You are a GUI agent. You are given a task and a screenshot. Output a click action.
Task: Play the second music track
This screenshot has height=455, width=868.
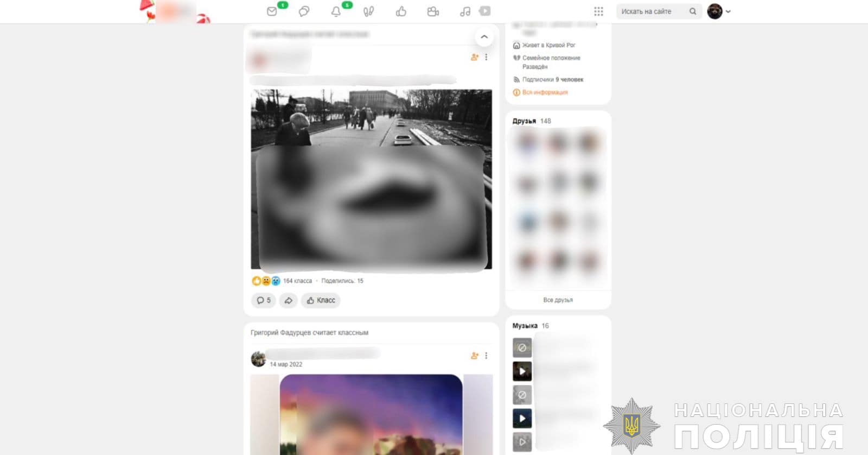[x=522, y=371]
